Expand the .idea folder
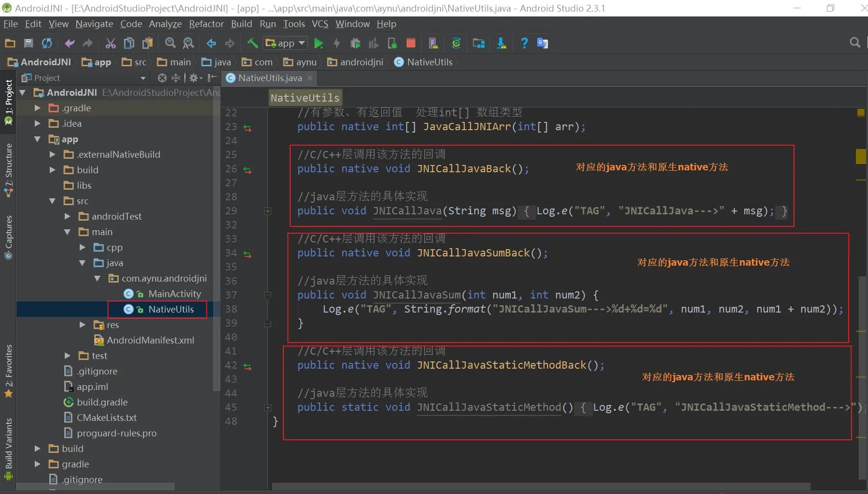868x494 pixels. [37, 123]
